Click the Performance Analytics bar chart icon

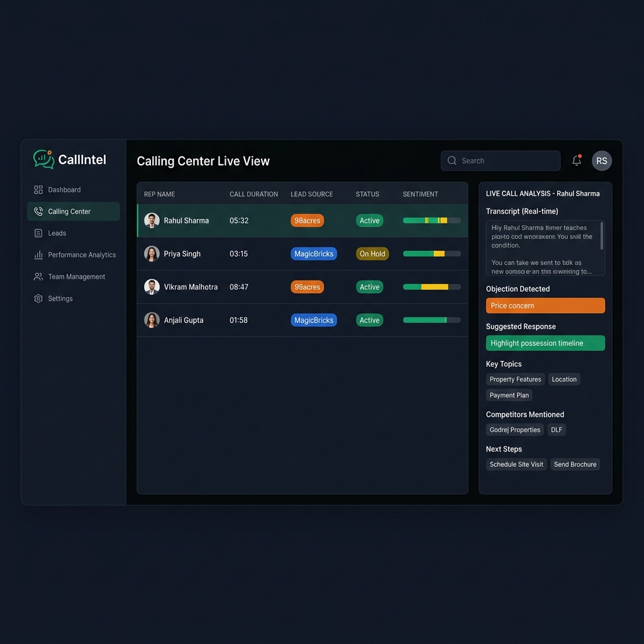click(x=38, y=255)
